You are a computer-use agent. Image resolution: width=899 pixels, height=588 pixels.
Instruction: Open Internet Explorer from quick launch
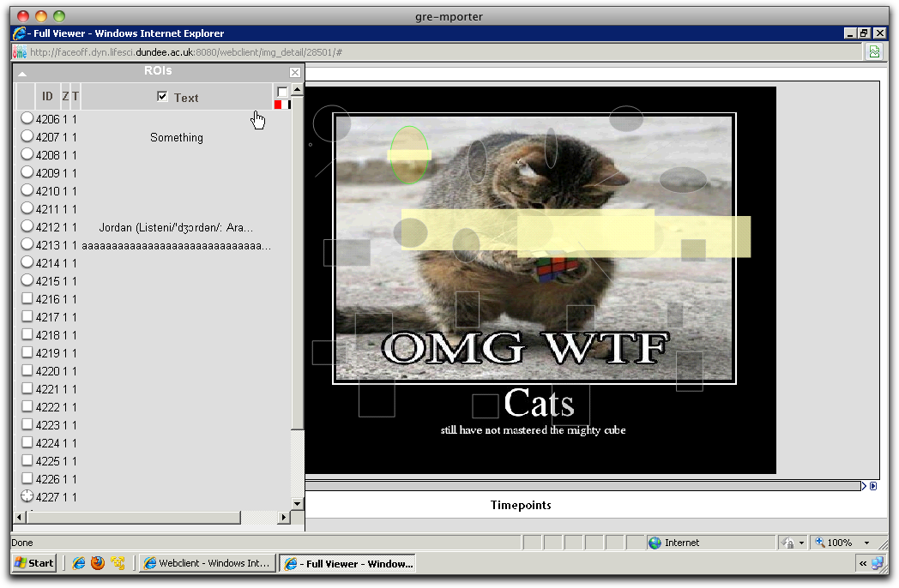pyautogui.click(x=79, y=563)
